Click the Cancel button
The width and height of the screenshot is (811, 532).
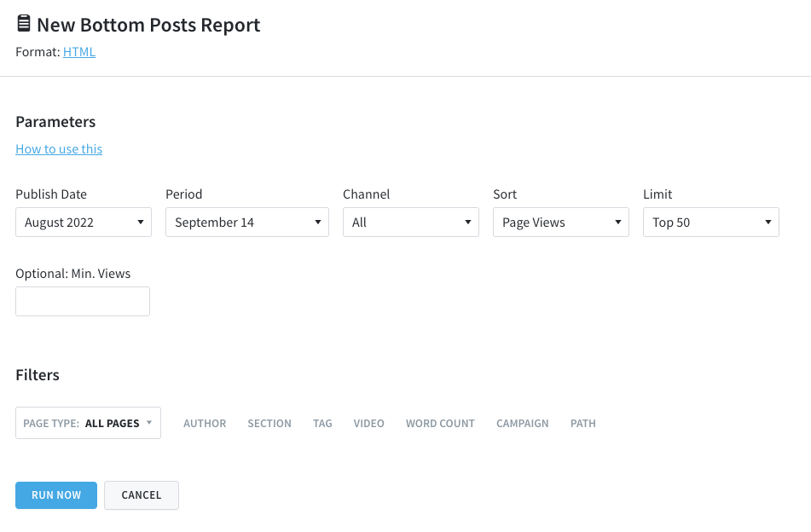pos(142,495)
